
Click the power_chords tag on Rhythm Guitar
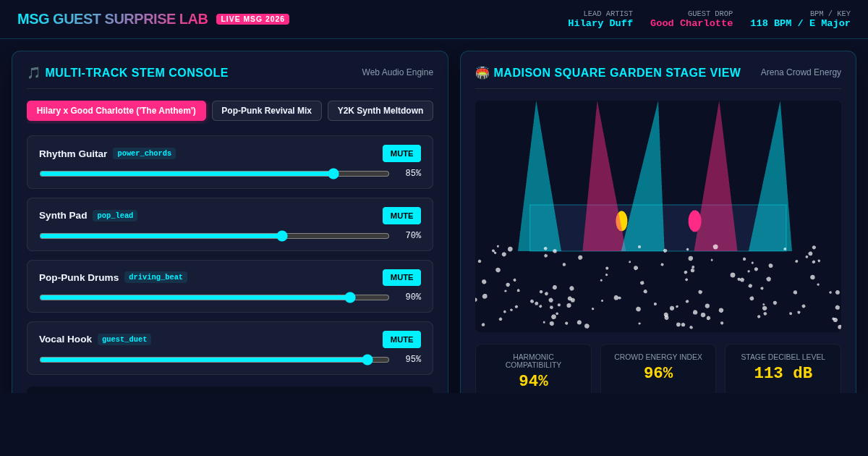tap(145, 153)
